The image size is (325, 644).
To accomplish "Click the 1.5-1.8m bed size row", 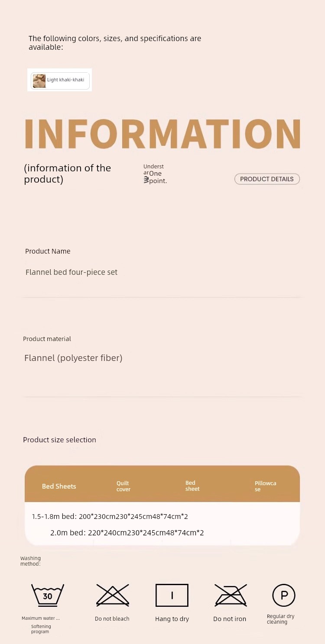I will 110,516.
